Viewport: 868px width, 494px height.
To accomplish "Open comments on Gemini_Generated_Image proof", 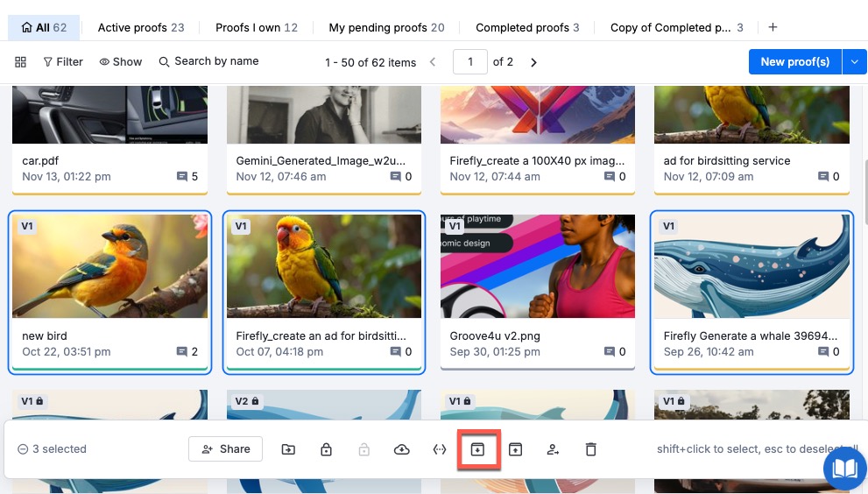I will tap(401, 177).
